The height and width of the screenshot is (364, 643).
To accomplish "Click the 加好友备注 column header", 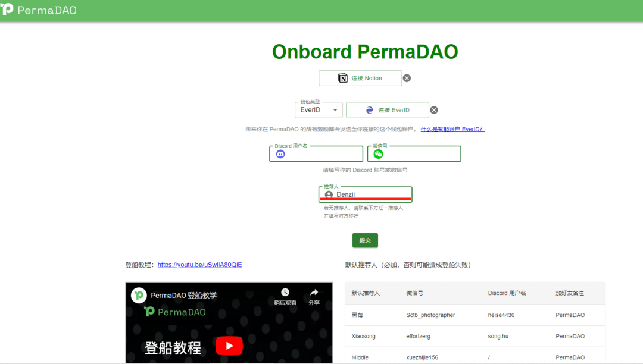I will pos(570,293).
